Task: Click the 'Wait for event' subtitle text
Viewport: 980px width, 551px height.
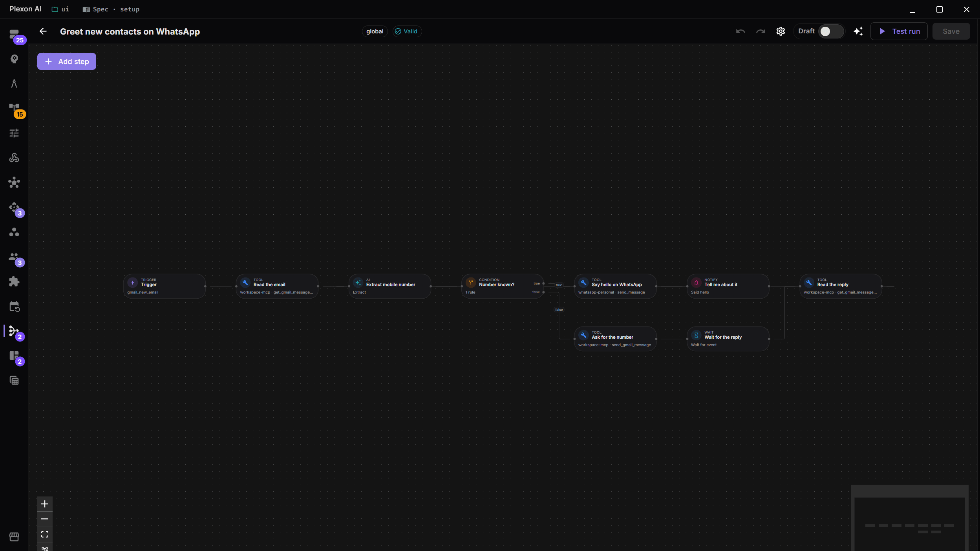Action: click(704, 345)
